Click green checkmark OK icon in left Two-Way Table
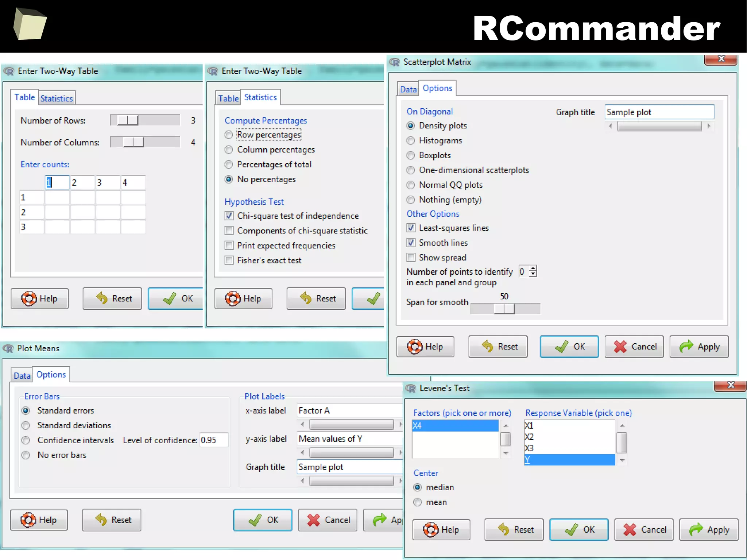Viewport: 747px width, 560px height. (x=170, y=298)
